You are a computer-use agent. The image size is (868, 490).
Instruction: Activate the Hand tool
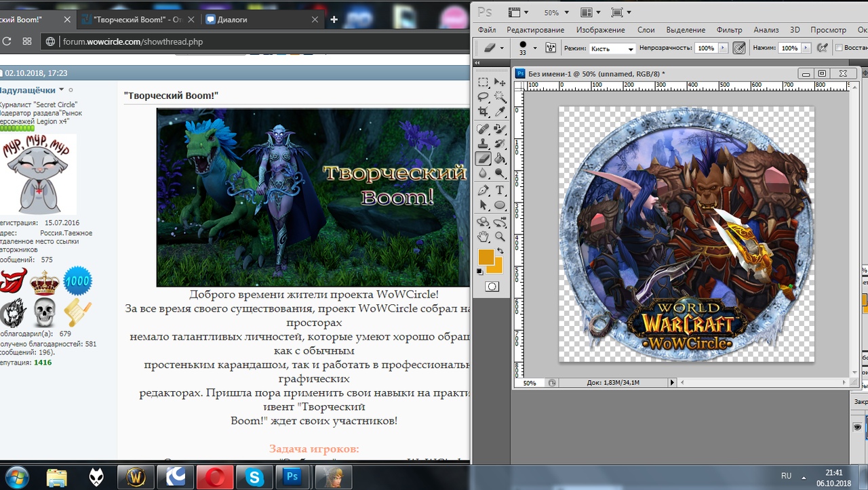pyautogui.click(x=483, y=237)
